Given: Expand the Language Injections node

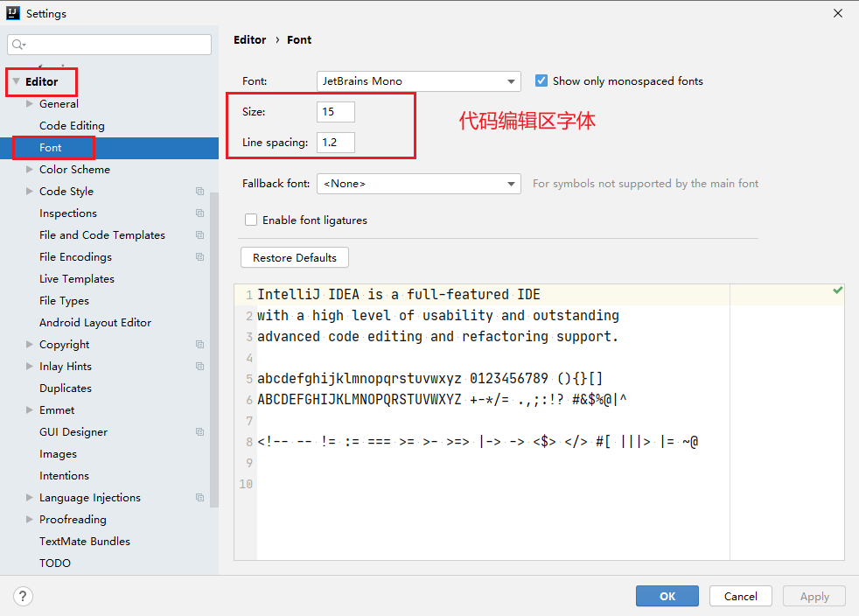Looking at the screenshot, I should (x=30, y=498).
